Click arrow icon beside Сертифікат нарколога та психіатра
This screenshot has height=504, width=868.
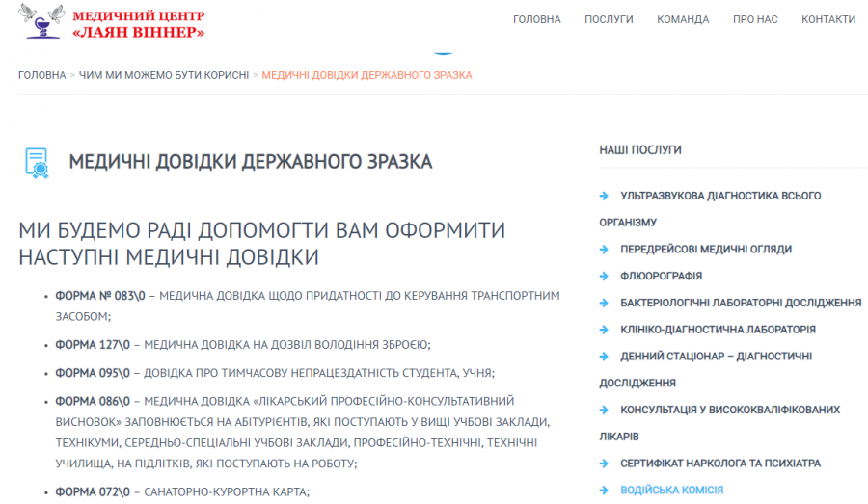[604, 464]
